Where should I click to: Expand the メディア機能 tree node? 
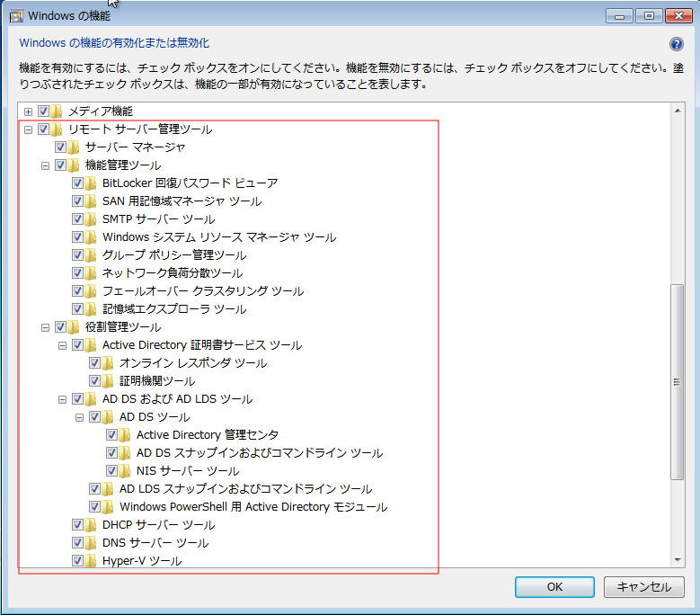coord(28,111)
